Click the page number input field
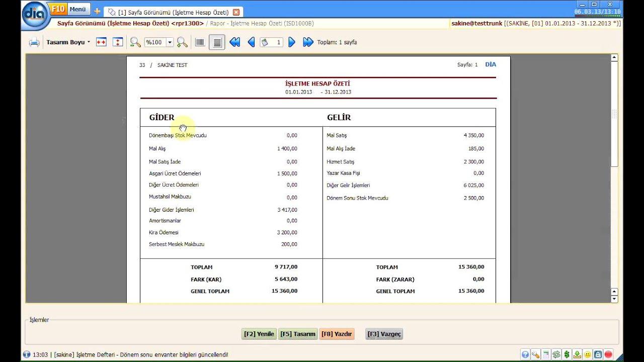The height and width of the screenshot is (362, 644). [x=271, y=42]
